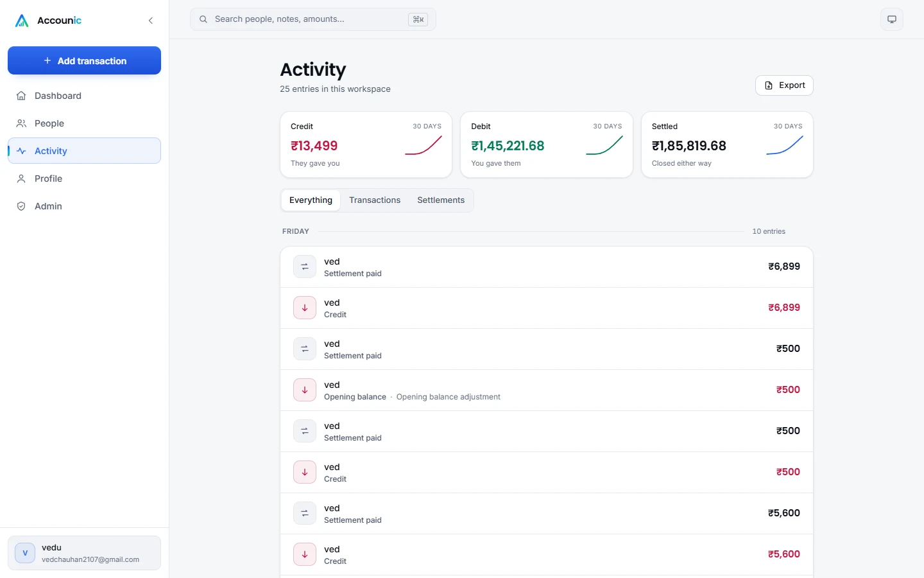Click the green Debit sparkline chart
Screen dimensions: 924x578
(x=604, y=145)
